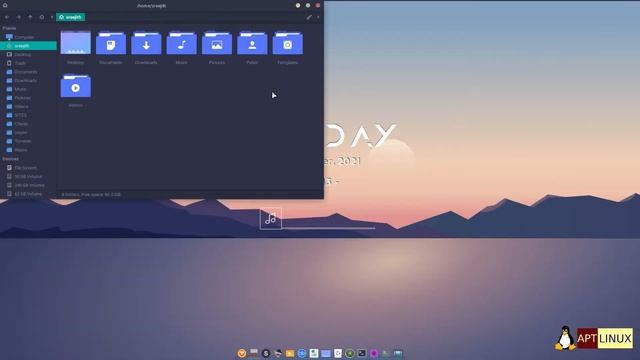
Task: Open the Desktop folder icon in main pane
Action: pyautogui.click(x=76, y=43)
